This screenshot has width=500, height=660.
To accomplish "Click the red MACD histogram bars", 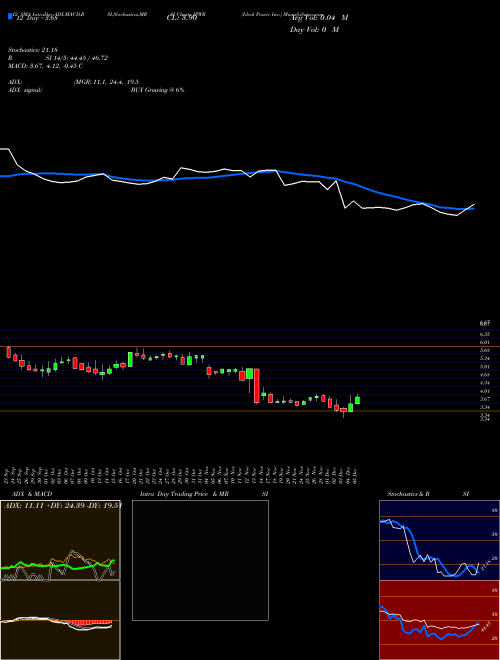I will point(89,623).
